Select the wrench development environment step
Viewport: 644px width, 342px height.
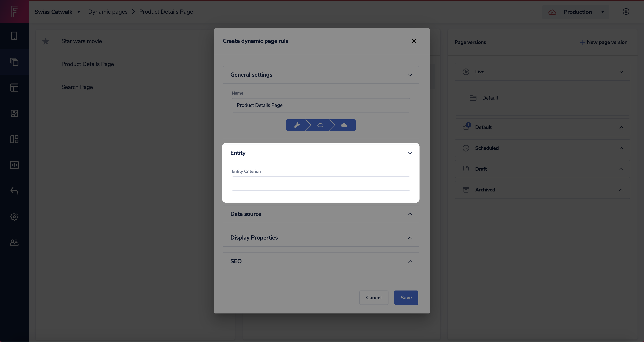point(297,125)
